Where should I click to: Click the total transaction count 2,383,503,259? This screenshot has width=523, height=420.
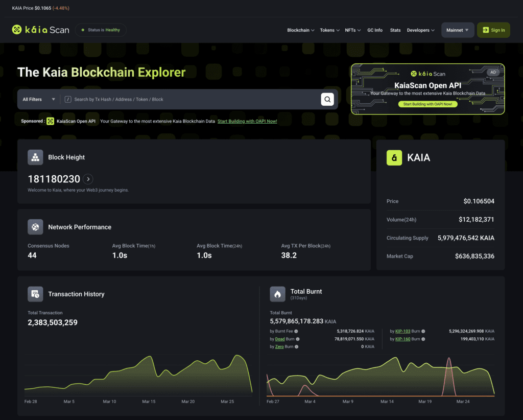click(x=53, y=322)
